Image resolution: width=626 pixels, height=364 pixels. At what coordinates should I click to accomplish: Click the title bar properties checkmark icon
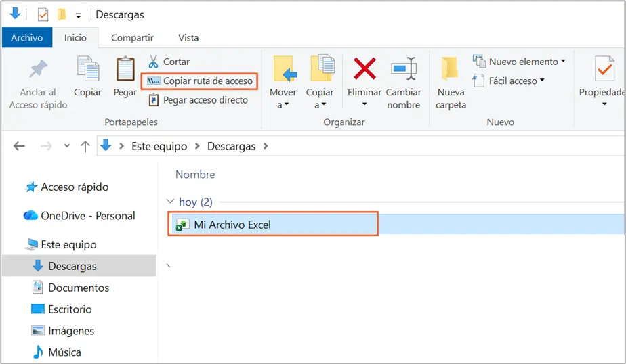pyautogui.click(x=43, y=15)
